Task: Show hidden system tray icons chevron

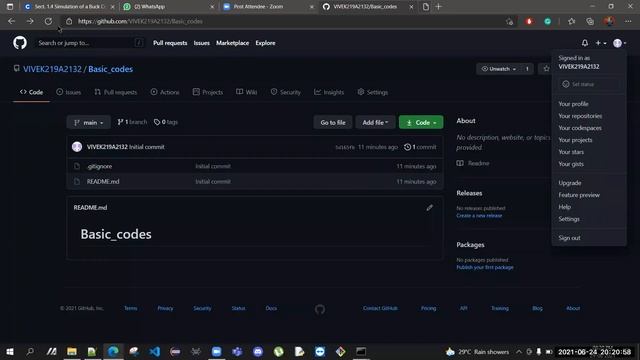Action: click(x=519, y=351)
